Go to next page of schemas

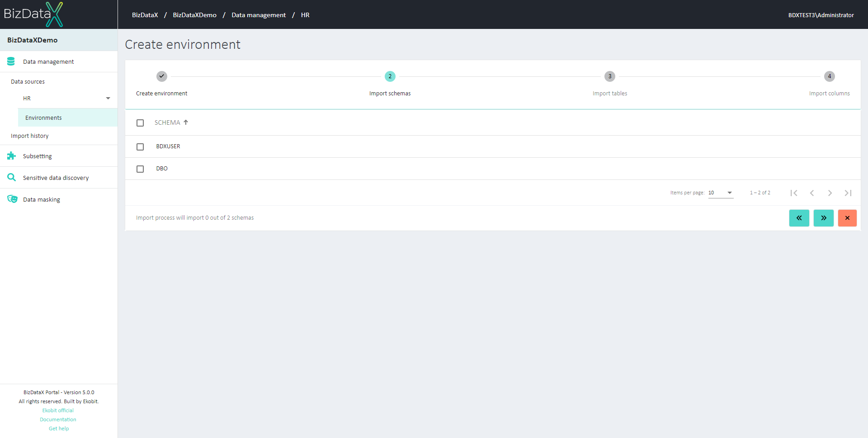click(830, 193)
